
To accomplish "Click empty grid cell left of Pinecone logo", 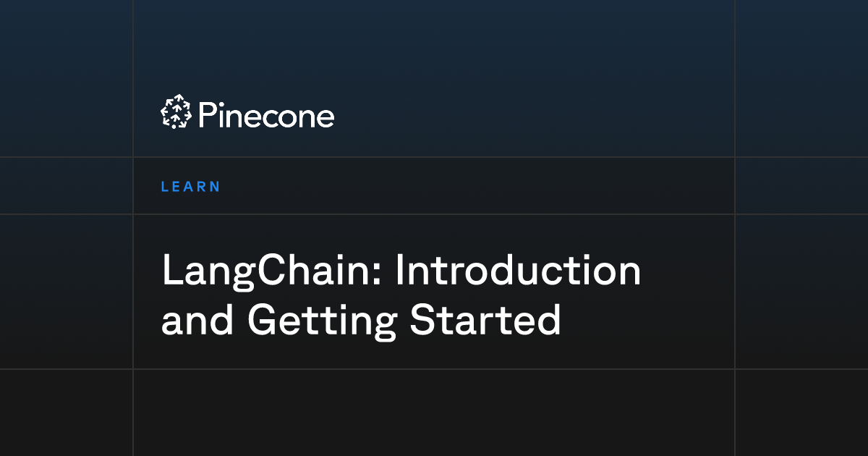I will [x=66, y=78].
